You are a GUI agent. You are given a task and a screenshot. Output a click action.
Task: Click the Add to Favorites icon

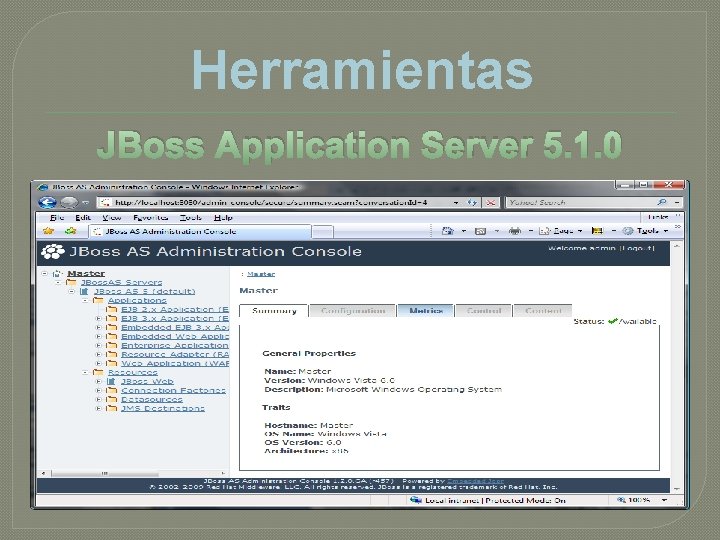70,231
